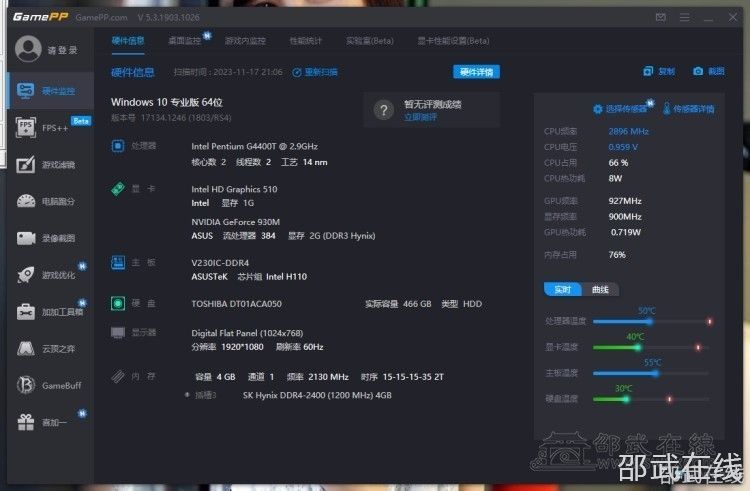Viewport: 750px width, 491px height.
Task: Select the 实时 realtime toggle
Action: point(563,290)
